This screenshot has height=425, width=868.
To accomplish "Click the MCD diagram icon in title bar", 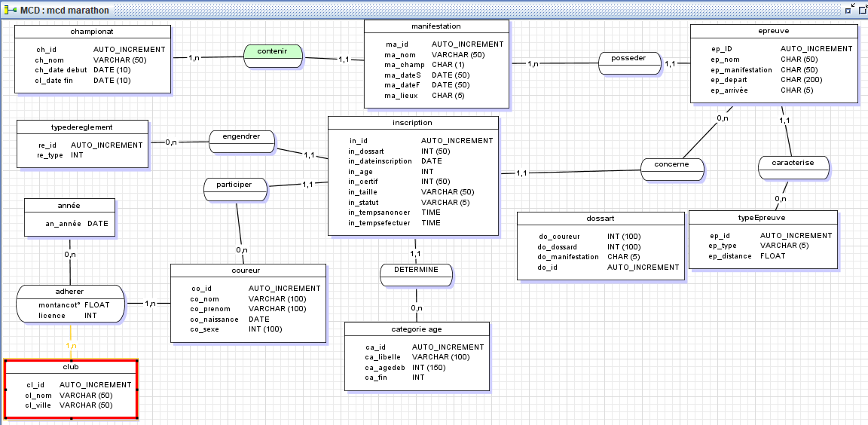I will pos(10,11).
